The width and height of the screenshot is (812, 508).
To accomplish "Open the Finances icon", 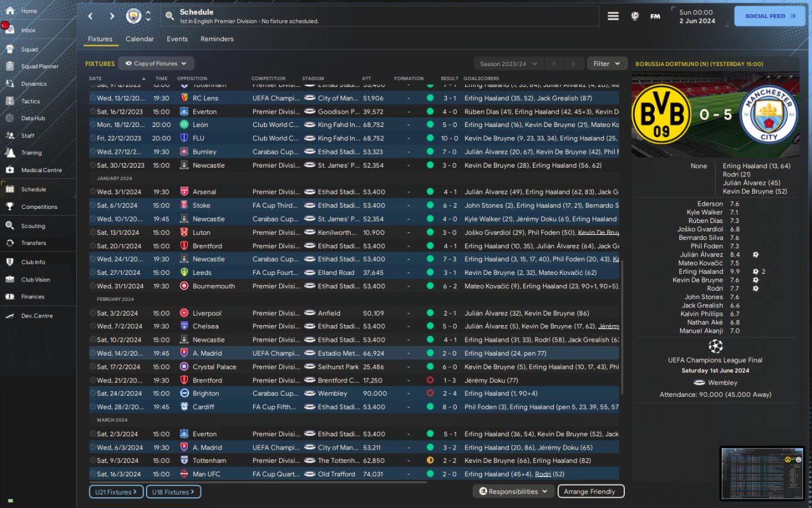I will (10, 297).
